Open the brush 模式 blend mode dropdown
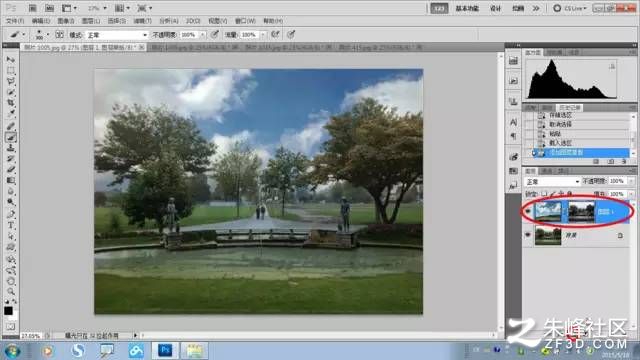The width and height of the screenshot is (640, 360). pyautogui.click(x=117, y=35)
